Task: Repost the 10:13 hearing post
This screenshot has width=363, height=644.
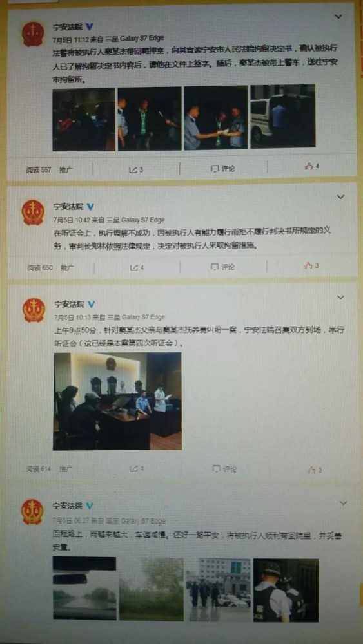Action: (137, 468)
